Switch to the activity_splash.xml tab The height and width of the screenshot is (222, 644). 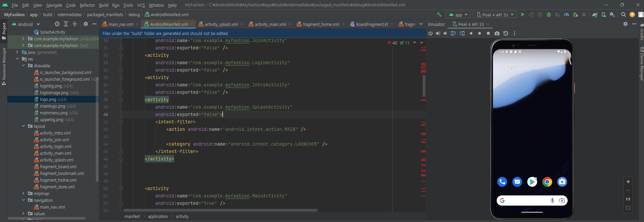tap(221, 24)
